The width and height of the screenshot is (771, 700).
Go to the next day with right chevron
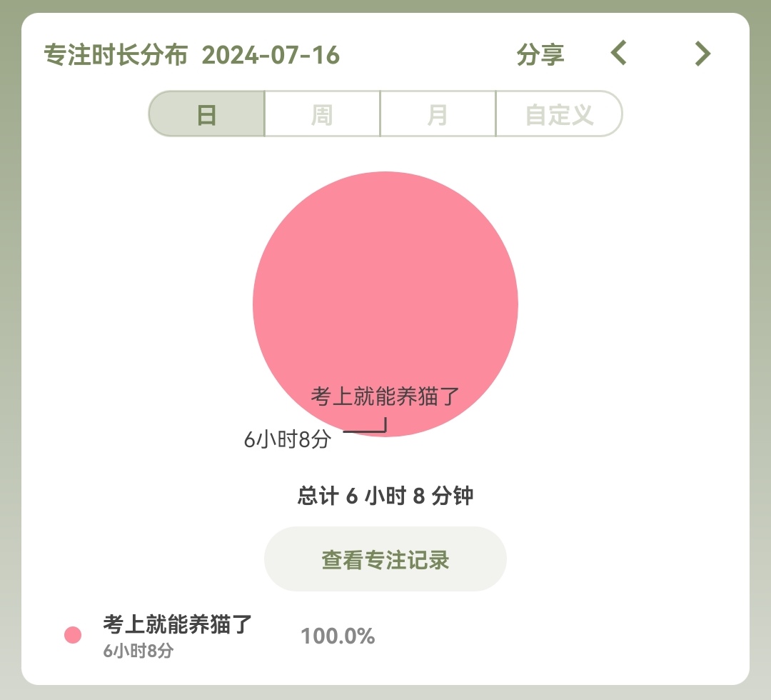click(703, 54)
